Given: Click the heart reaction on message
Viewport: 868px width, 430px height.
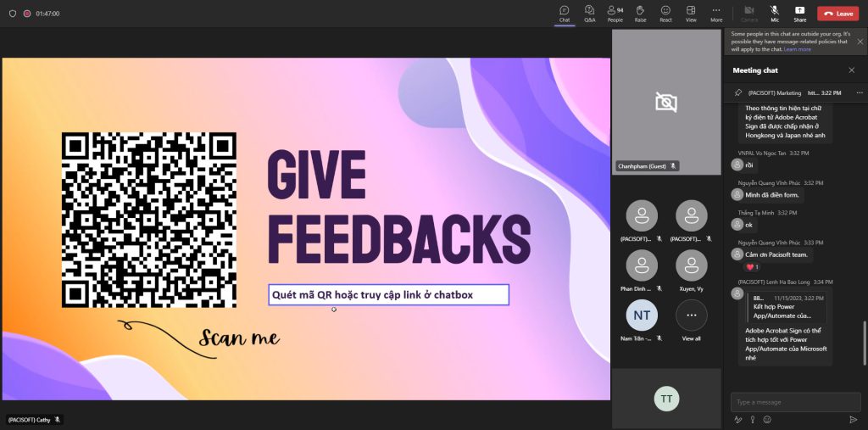Looking at the screenshot, I should (753, 267).
